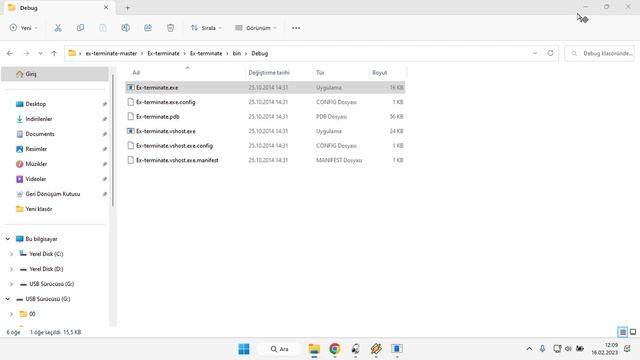
Task: Sort by the Değiştirme tarihi column header
Action: point(280,72)
